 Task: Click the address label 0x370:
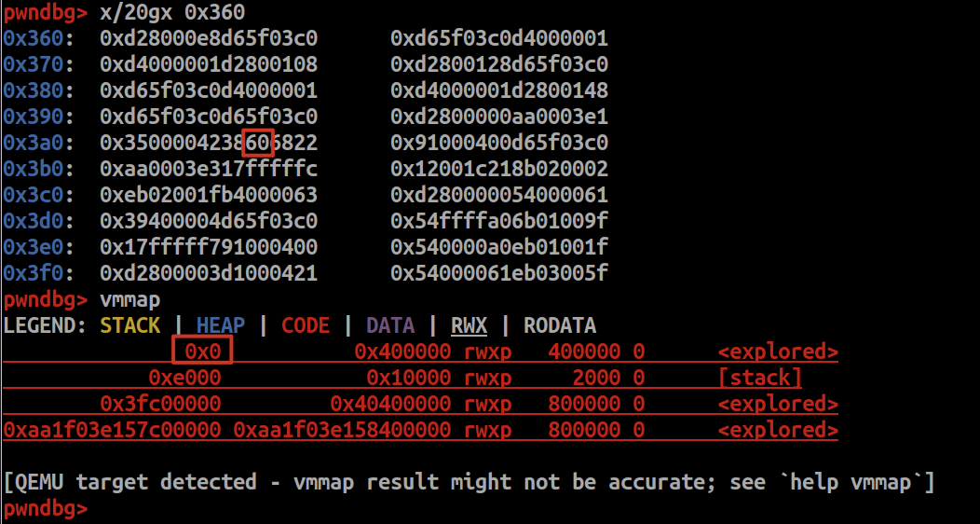point(38,65)
